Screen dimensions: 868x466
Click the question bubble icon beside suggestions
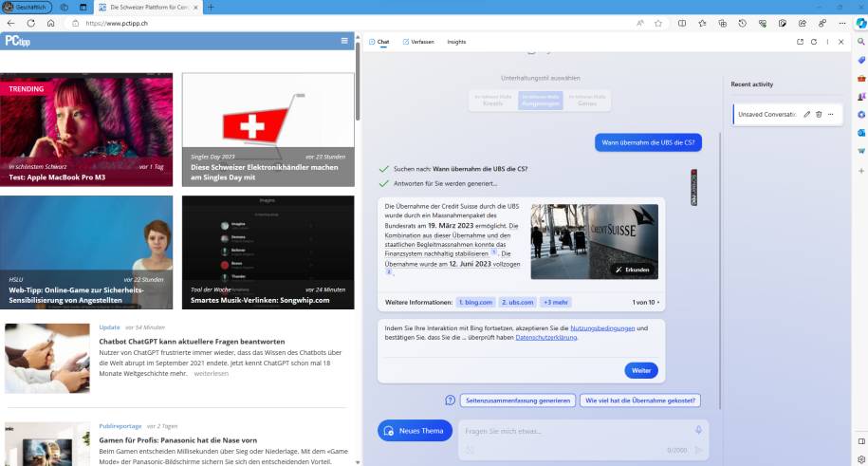(x=450, y=401)
